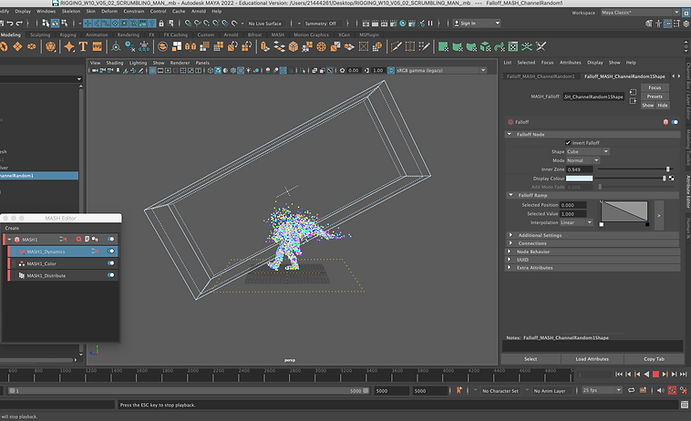This screenshot has height=421, width=691.
Task: Open the Deform menu
Action: pyautogui.click(x=109, y=11)
